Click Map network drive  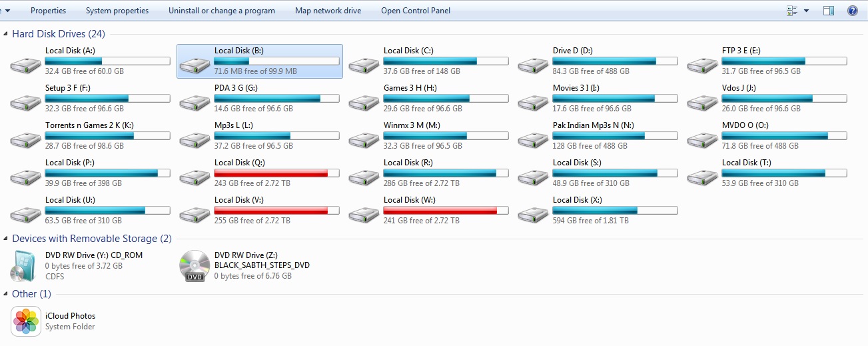(328, 11)
